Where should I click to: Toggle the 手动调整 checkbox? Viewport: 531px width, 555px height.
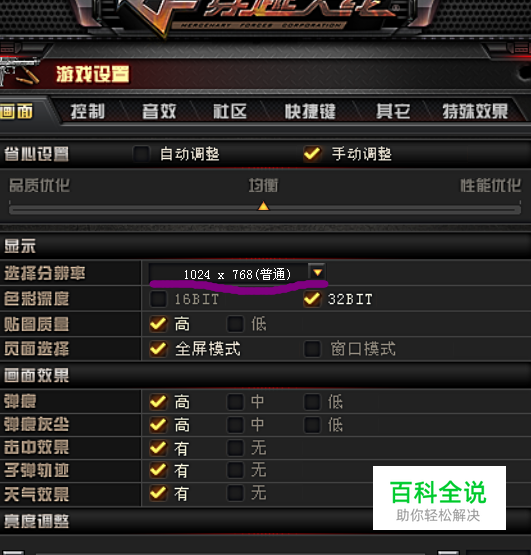point(312,154)
